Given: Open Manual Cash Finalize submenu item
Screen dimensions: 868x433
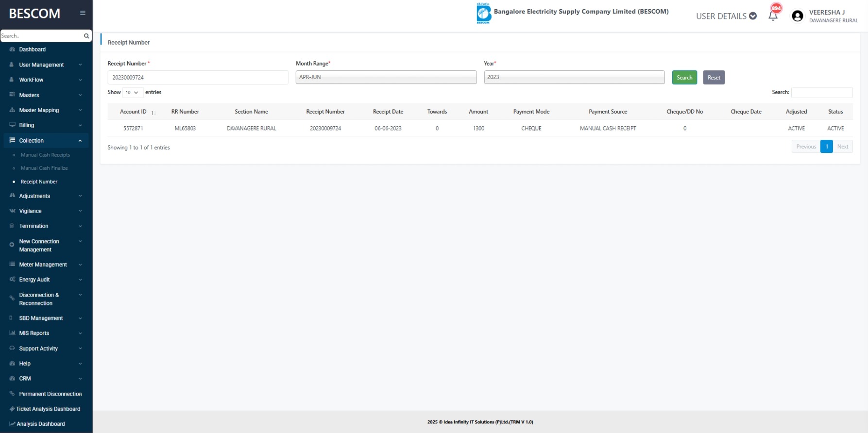Looking at the screenshot, I should [x=44, y=168].
